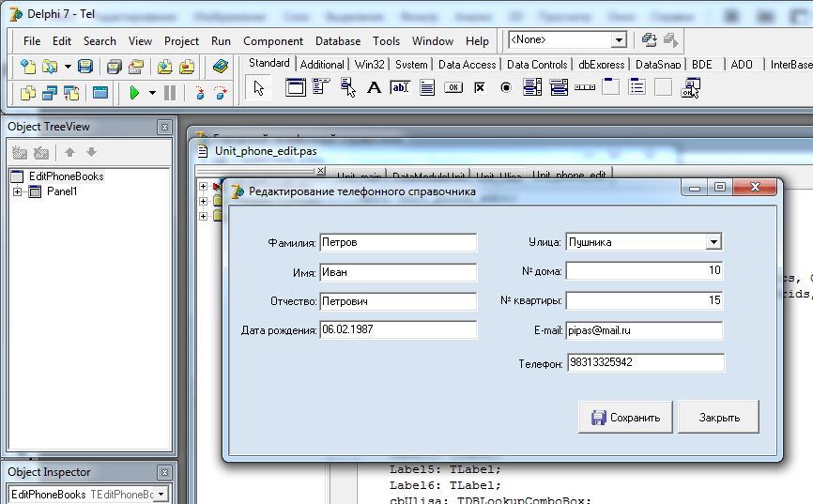Viewport: 813px width, 504px height.
Task: Click the Save toolbar icon
Action: (85, 67)
